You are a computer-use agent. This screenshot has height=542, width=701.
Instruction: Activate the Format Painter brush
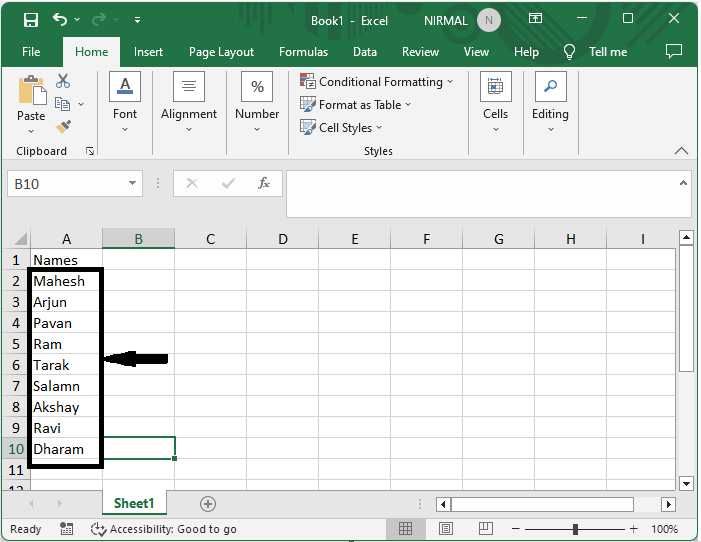(63, 127)
